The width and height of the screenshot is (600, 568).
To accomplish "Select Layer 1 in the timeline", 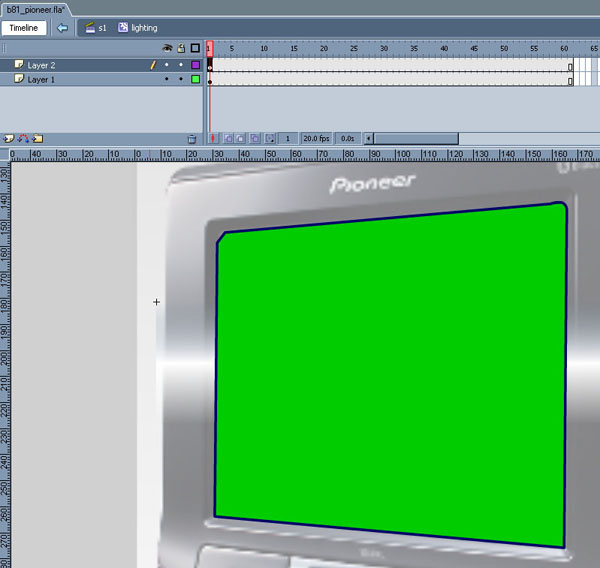I will point(101,80).
